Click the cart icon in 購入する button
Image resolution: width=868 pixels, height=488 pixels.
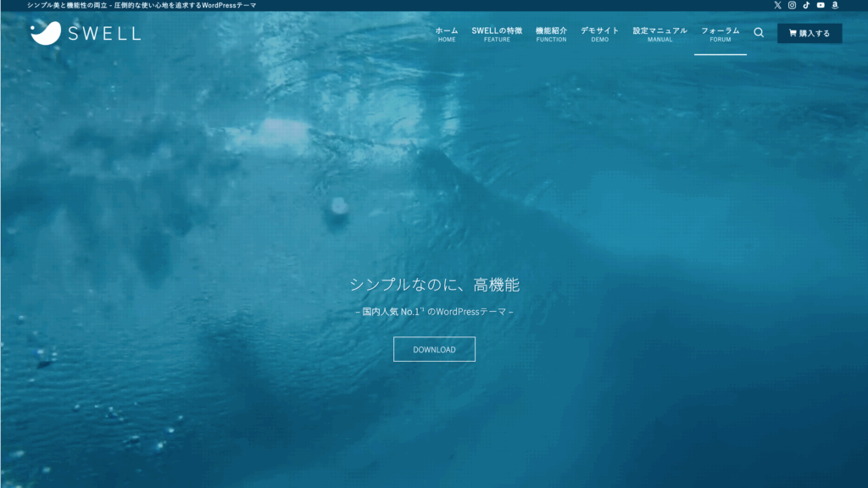[793, 33]
